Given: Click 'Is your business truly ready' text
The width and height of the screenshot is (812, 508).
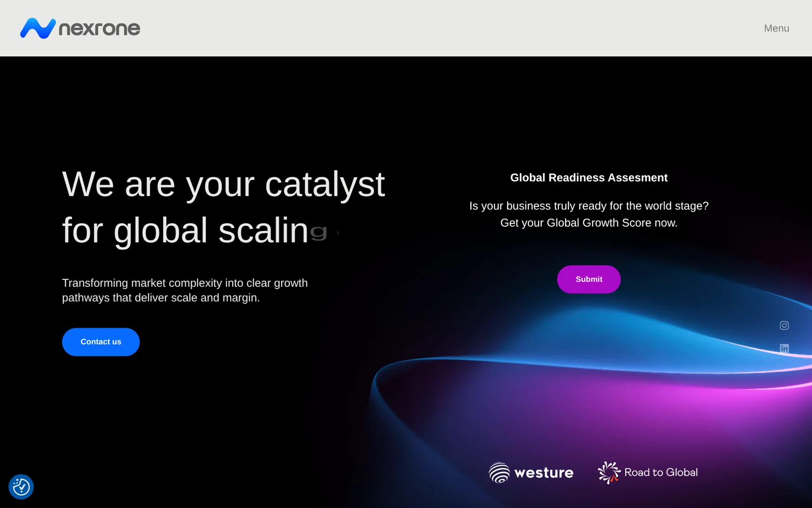Looking at the screenshot, I should (589, 206).
